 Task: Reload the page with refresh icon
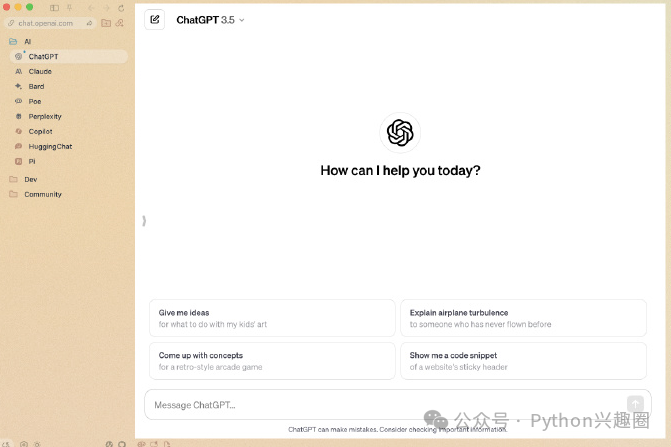tap(121, 8)
